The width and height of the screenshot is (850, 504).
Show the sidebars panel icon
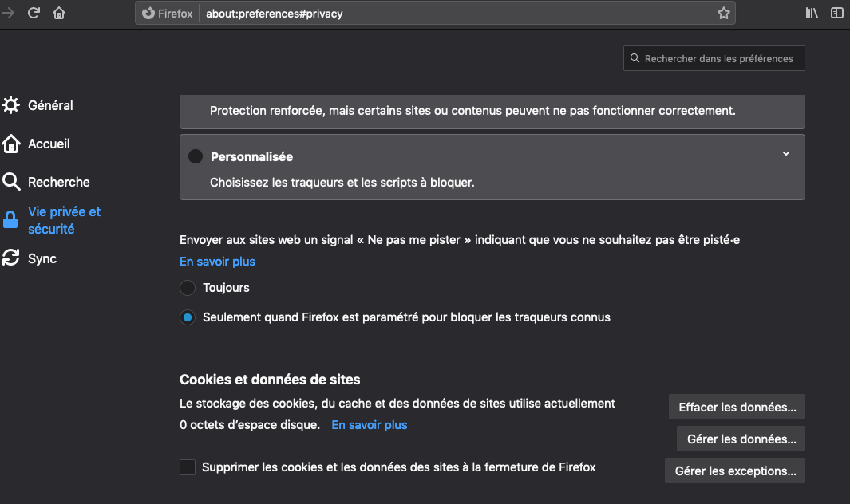[x=837, y=13]
